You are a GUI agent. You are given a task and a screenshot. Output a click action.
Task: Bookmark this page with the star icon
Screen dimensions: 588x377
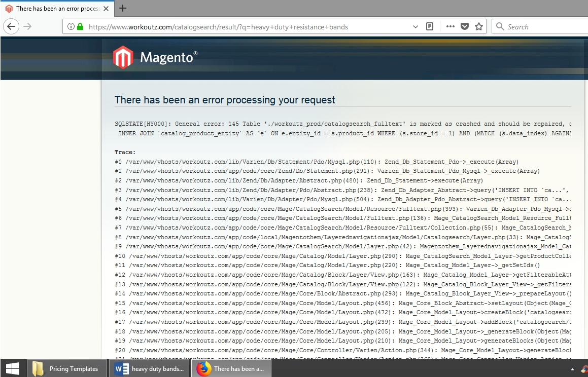point(479,26)
